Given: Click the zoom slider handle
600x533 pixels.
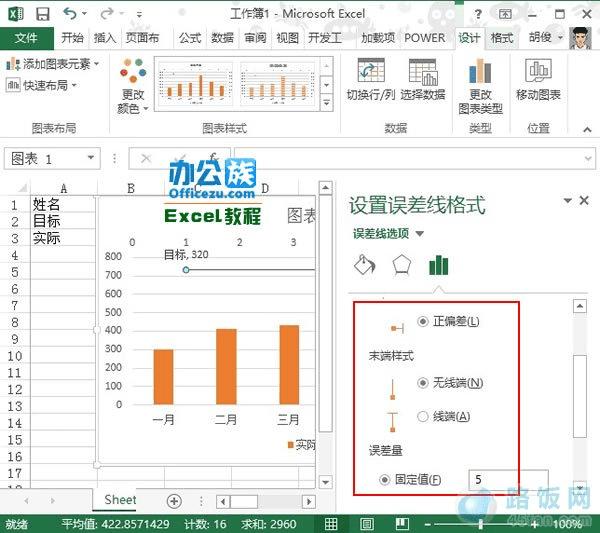Looking at the screenshot, I should point(481,524).
